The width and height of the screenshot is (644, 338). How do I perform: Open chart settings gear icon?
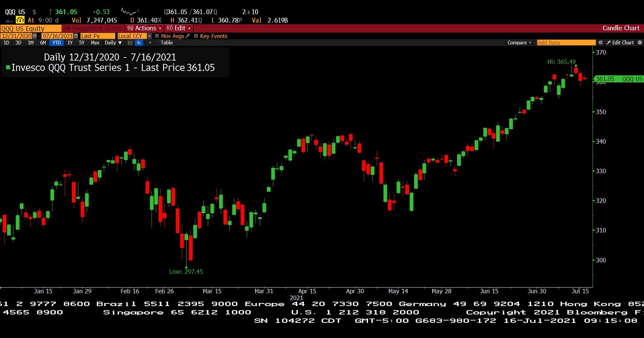(x=639, y=43)
